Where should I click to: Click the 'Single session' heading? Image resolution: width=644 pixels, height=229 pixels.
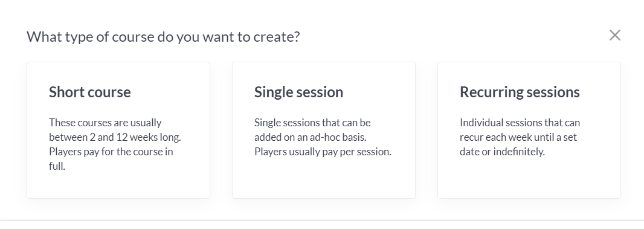(298, 92)
